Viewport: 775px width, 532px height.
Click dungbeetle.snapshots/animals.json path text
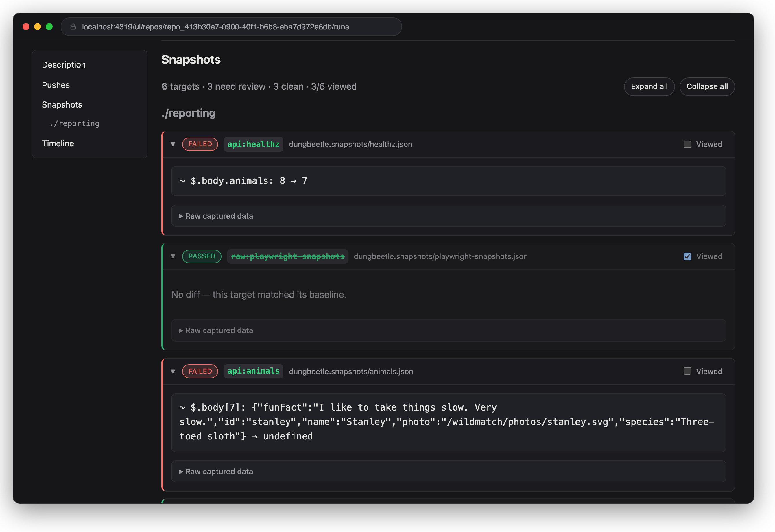pyautogui.click(x=351, y=371)
